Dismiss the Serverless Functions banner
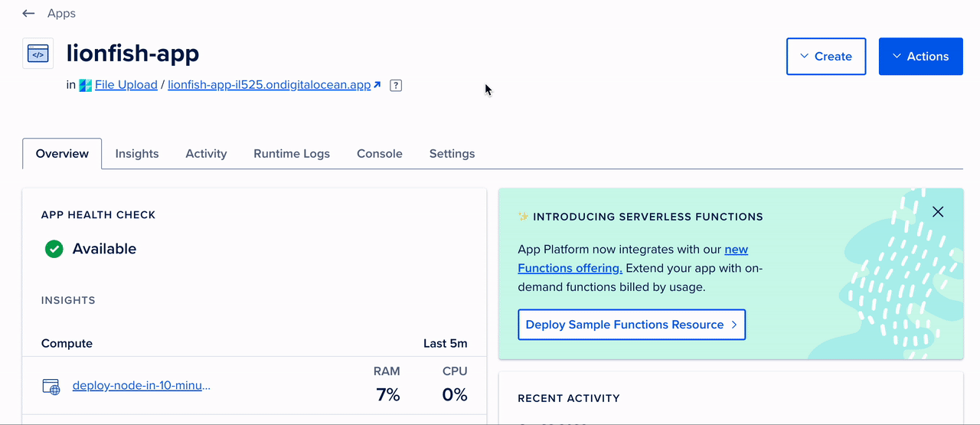The width and height of the screenshot is (980, 425). pos(938,212)
